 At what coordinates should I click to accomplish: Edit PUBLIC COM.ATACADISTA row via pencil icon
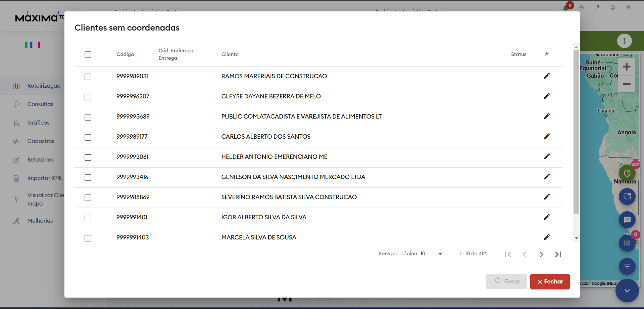point(547,116)
